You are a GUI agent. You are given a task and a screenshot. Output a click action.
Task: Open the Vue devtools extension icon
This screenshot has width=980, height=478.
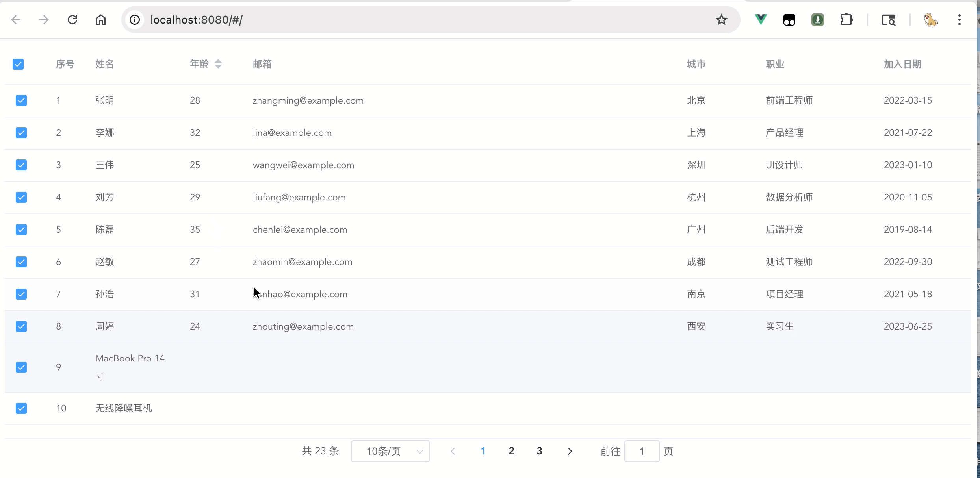pos(761,20)
